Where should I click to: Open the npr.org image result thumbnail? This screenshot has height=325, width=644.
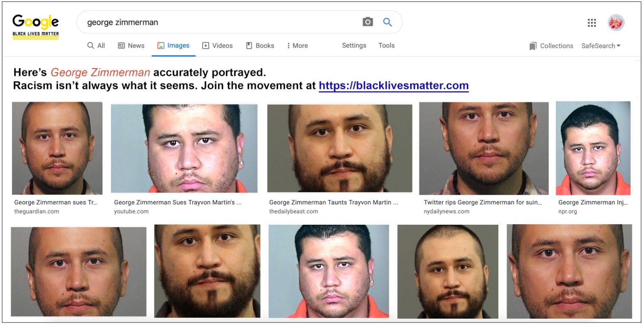[593, 148]
